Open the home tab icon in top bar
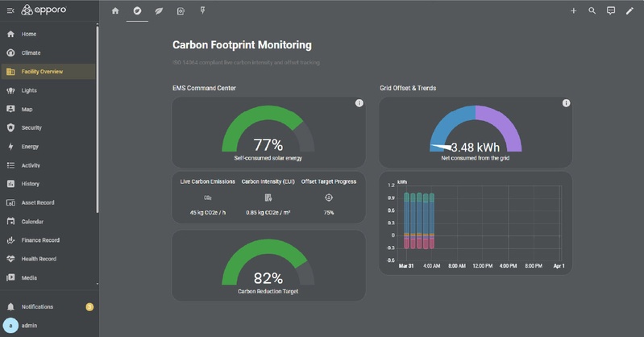Viewport: 644px width, 337px height. [x=115, y=10]
